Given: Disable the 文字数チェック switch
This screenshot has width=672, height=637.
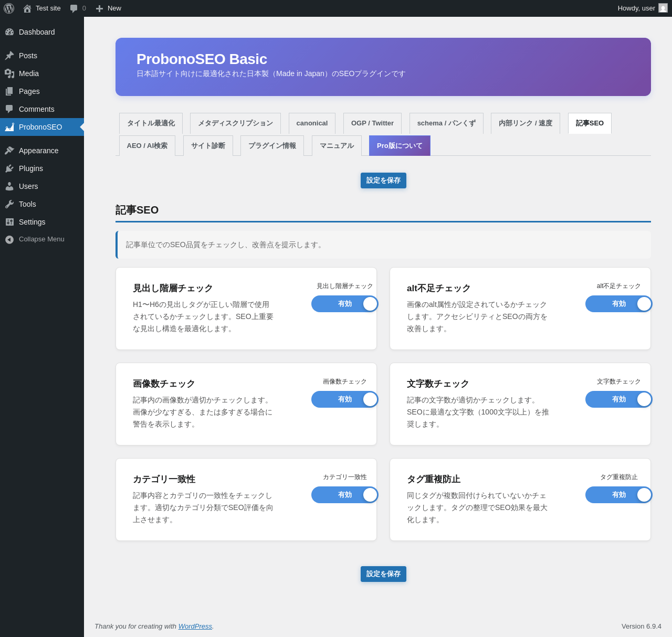Looking at the screenshot, I should pyautogui.click(x=619, y=399).
